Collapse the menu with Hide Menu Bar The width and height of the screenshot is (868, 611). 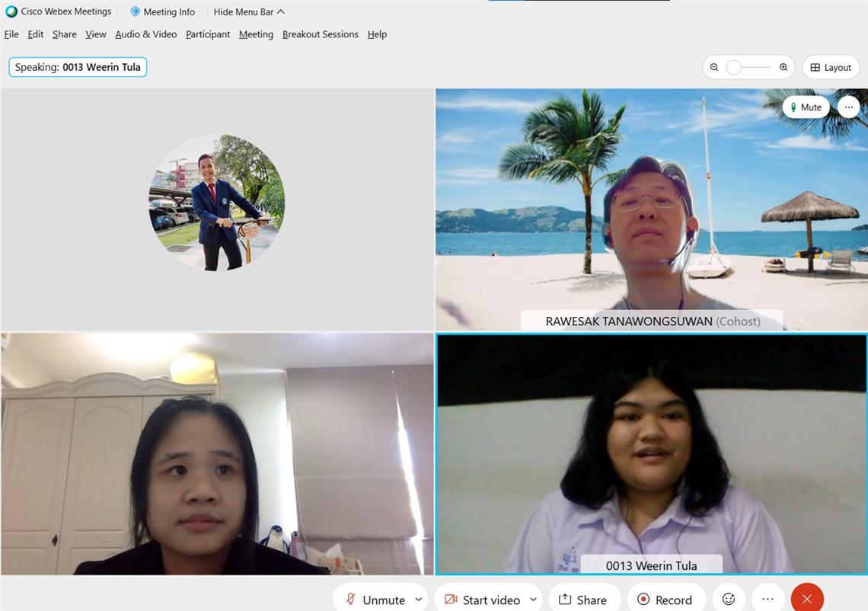click(x=249, y=11)
